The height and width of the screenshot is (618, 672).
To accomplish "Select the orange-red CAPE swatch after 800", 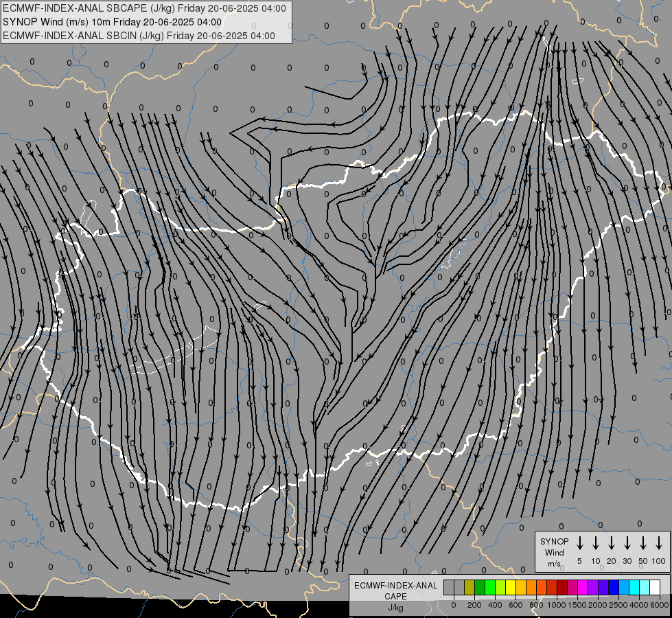I will [542, 587].
